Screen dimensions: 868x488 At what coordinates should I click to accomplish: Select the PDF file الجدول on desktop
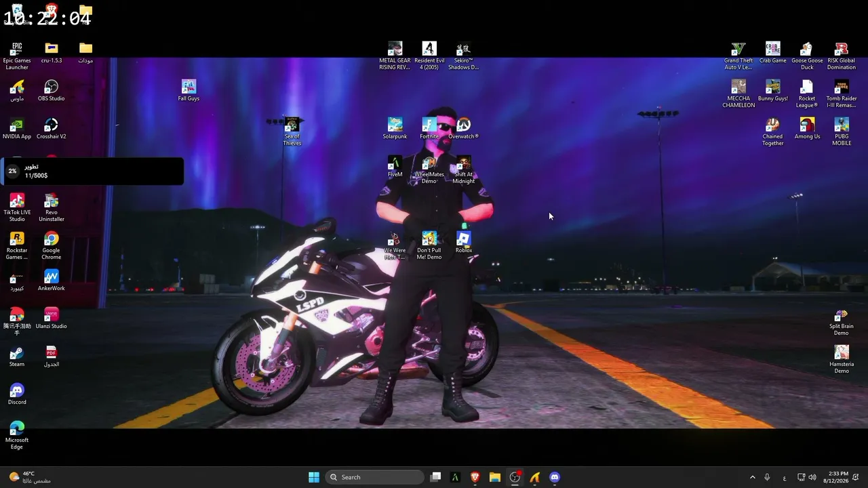coord(52,357)
